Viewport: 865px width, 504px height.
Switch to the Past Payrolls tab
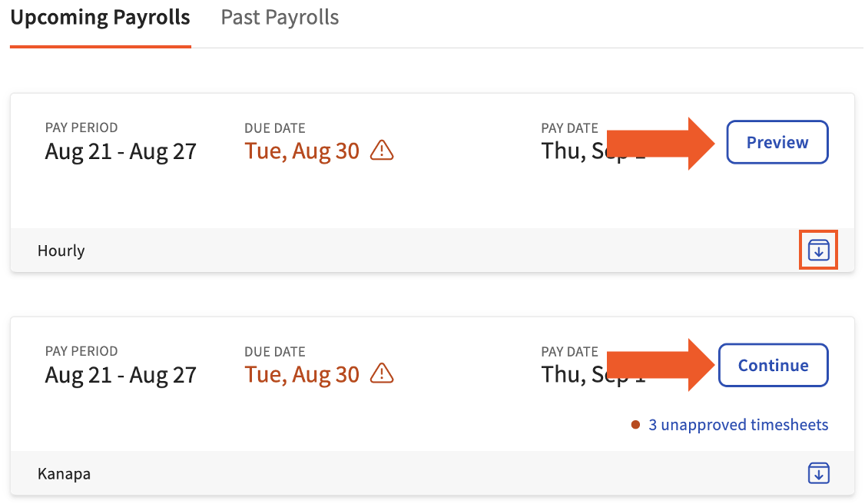coord(279,17)
